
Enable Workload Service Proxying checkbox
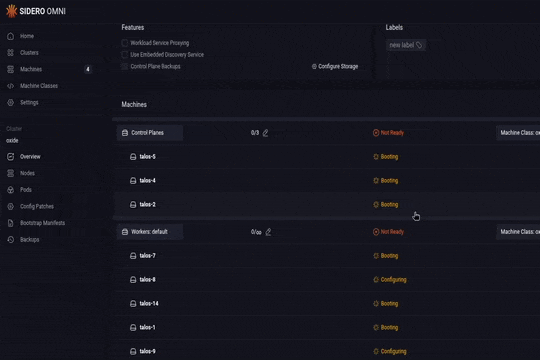[x=125, y=43]
